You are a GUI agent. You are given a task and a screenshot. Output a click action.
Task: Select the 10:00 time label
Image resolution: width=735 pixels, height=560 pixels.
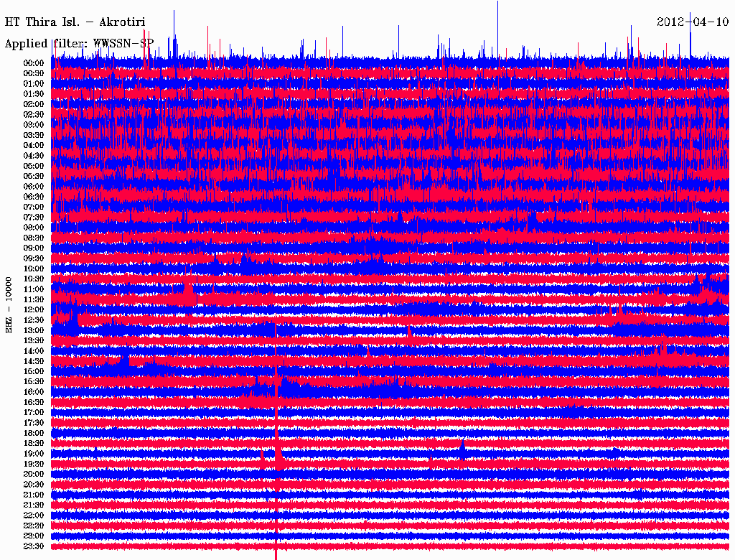34,269
